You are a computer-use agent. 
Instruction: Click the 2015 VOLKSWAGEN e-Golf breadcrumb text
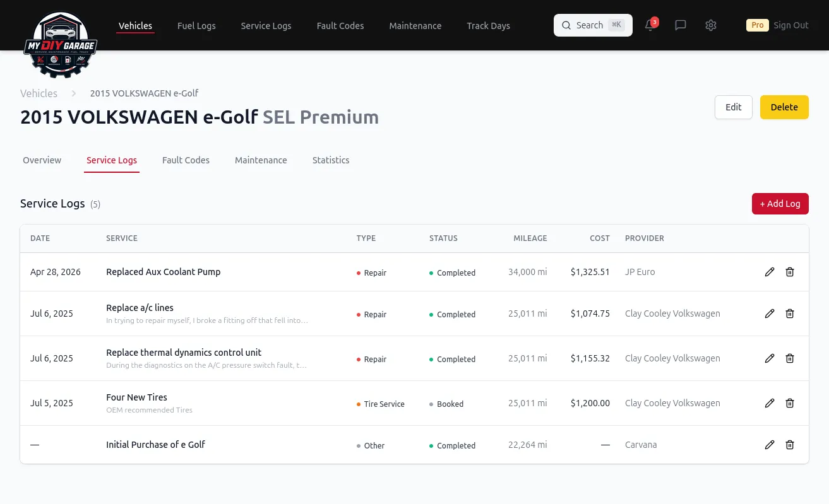(144, 93)
